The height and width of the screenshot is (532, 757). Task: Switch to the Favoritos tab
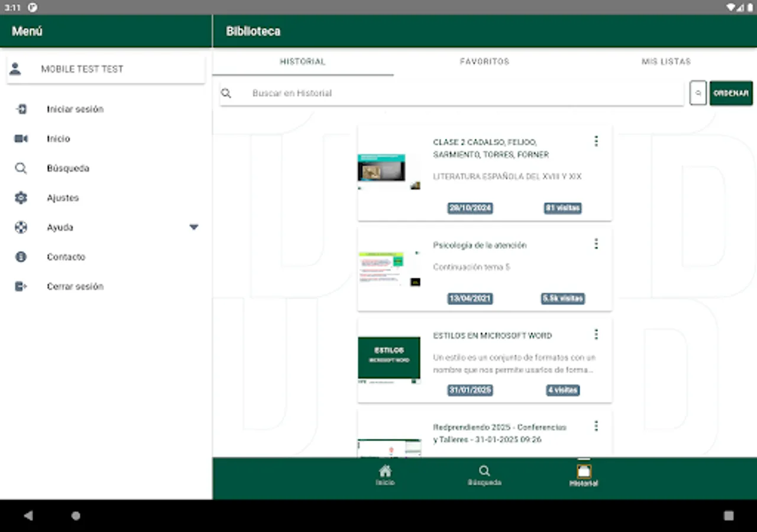[484, 61]
